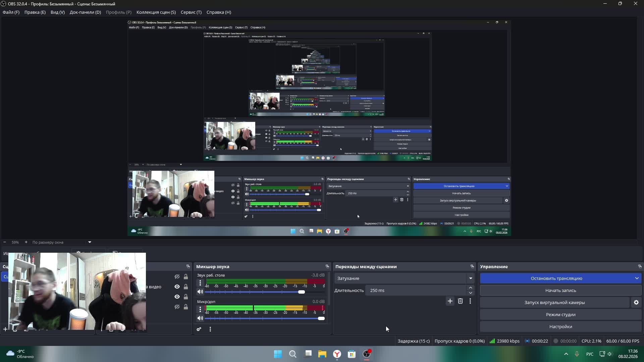Show the hidden top source (crossed eye)
This screenshot has width=644, height=362.
click(x=177, y=277)
